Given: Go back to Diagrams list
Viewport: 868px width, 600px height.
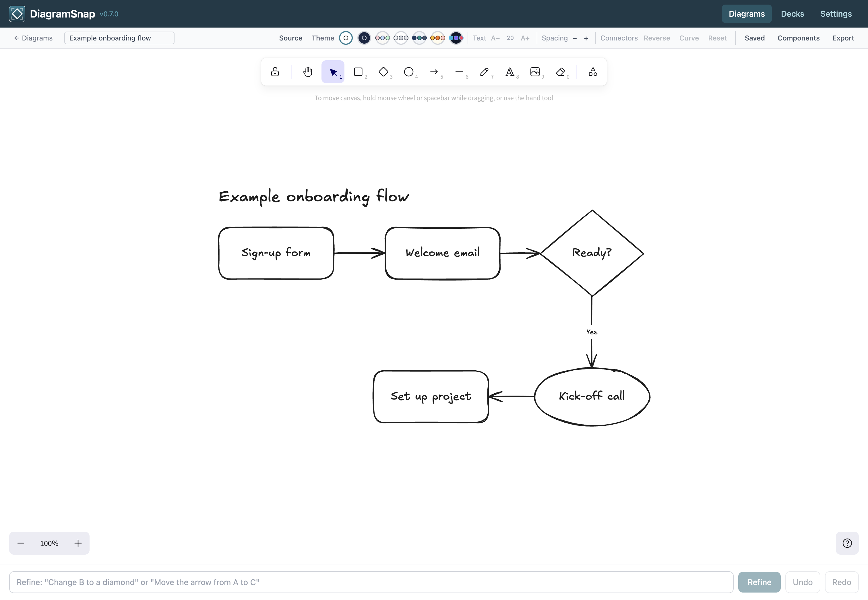Looking at the screenshot, I should click(33, 38).
